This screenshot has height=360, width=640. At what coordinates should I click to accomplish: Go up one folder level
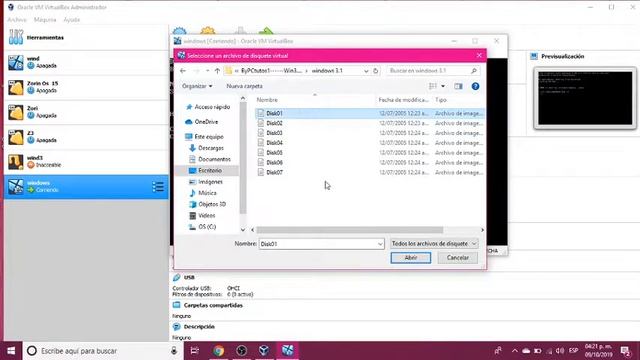[217, 71]
